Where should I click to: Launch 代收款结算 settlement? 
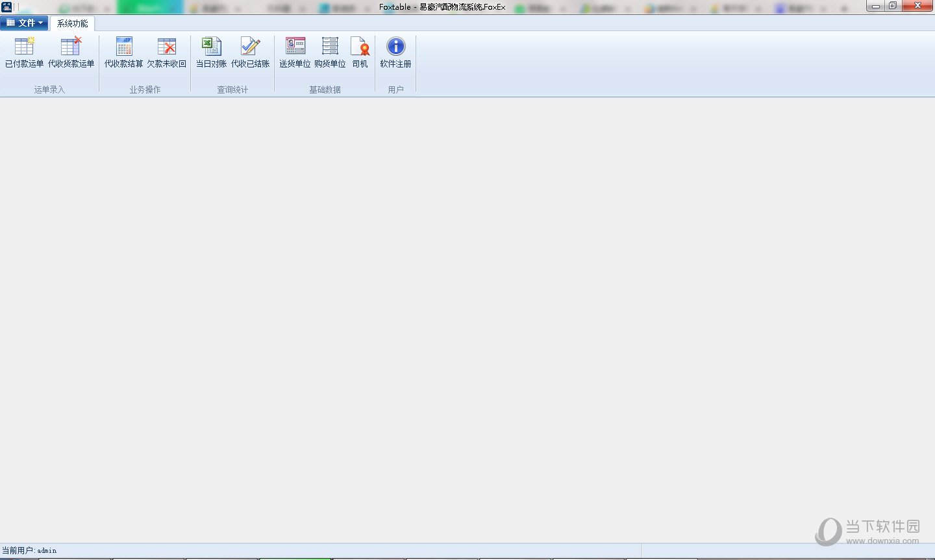click(124, 53)
